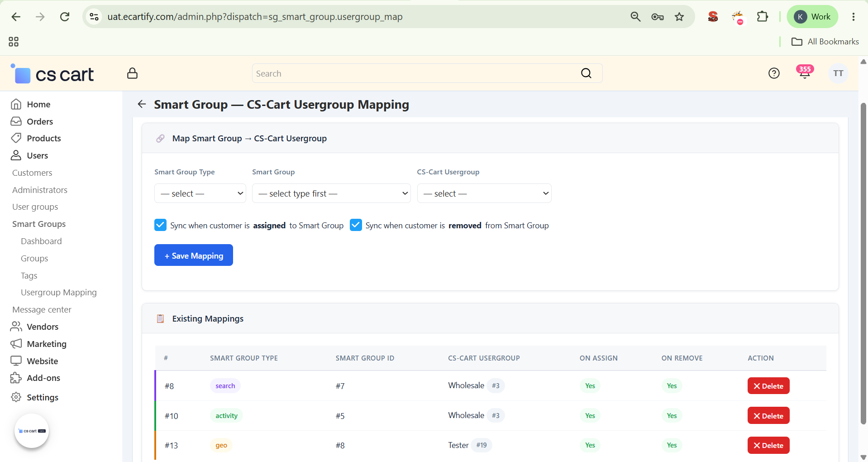The height and width of the screenshot is (462, 868).
Task: Open Usergroup Mapping page
Action: point(59,293)
